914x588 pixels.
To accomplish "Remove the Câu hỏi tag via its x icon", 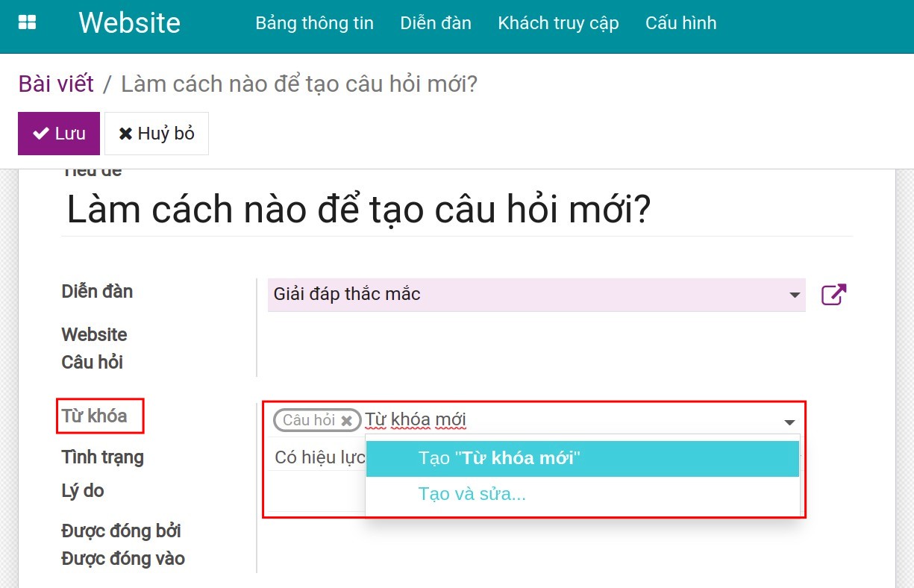I will (x=346, y=420).
